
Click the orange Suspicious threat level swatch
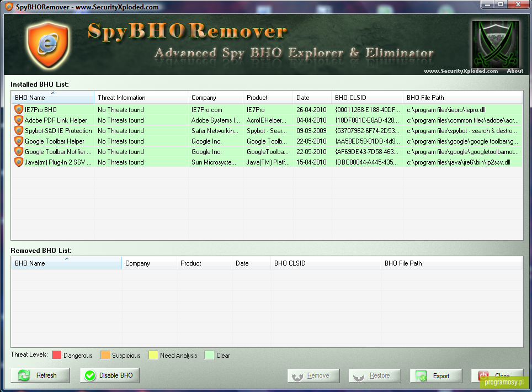click(x=105, y=355)
